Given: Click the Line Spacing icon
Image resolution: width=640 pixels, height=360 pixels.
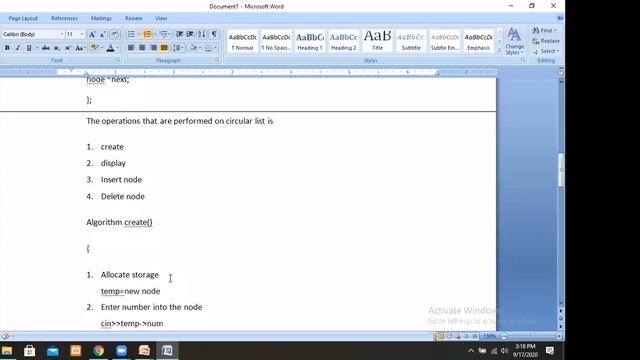Looking at the screenshot, I should click(x=177, y=48).
